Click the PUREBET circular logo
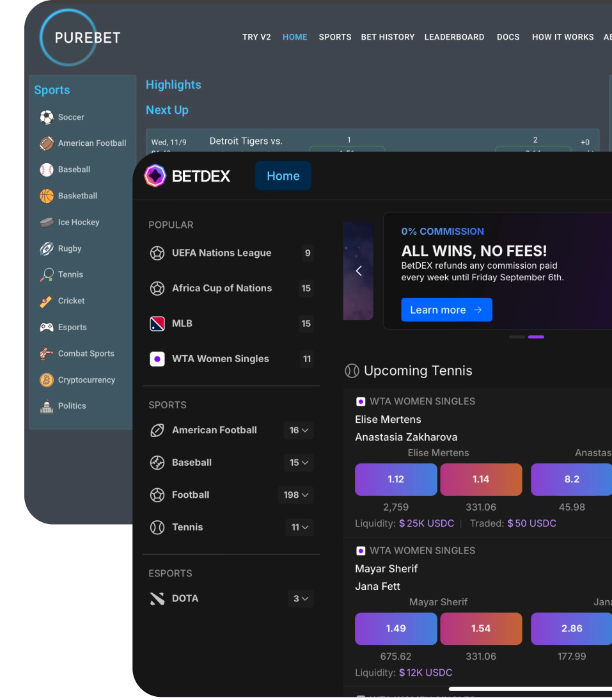612x700 pixels. pos(68,38)
